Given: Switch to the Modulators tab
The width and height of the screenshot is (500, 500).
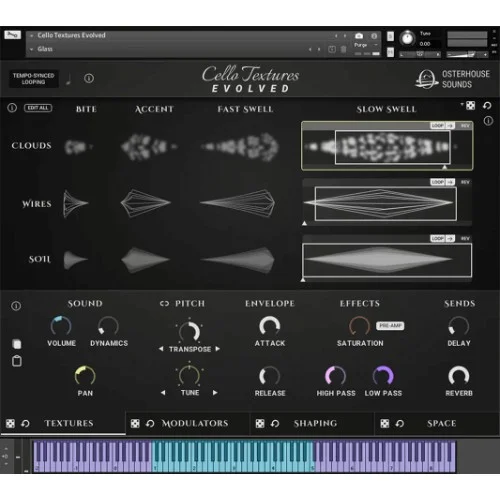Looking at the screenshot, I should click(195, 423).
